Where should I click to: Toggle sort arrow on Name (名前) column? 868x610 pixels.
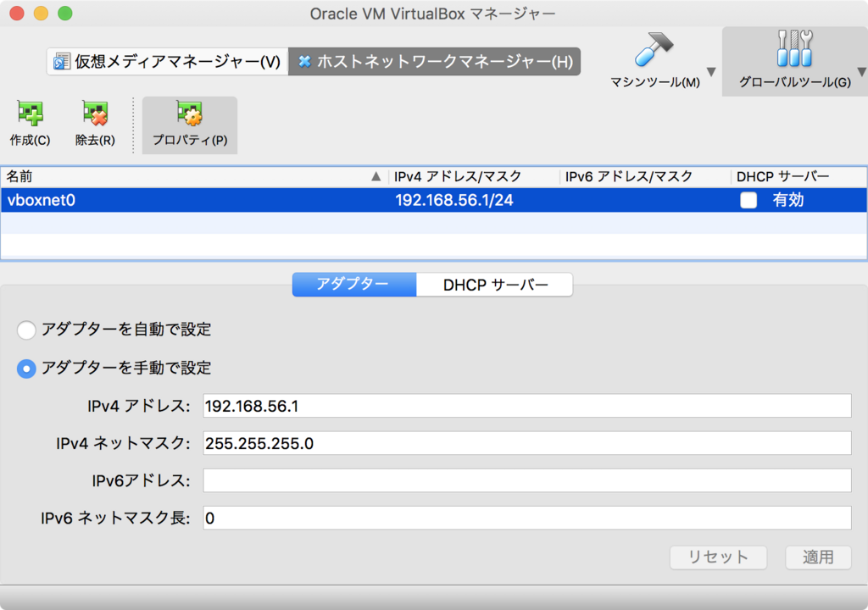coord(376,176)
